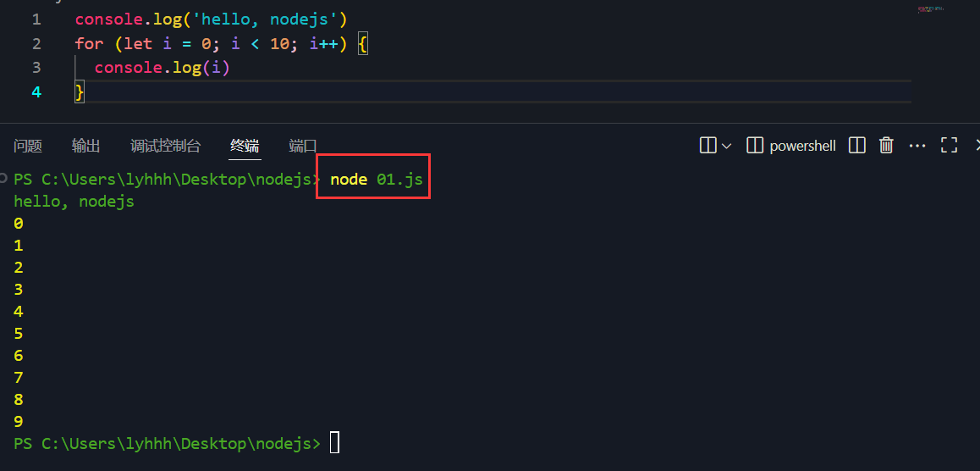Switch to the 输出 tab
The image size is (980, 471).
pos(85,147)
